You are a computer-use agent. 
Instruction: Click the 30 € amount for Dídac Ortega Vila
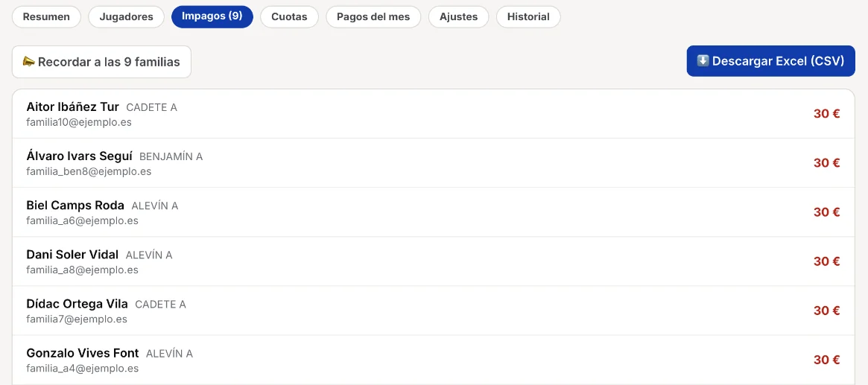[x=826, y=311]
